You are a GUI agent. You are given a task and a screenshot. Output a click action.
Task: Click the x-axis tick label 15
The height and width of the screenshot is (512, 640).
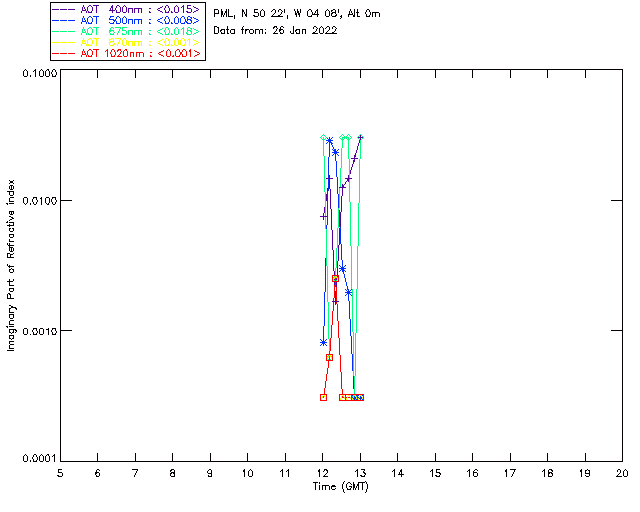coord(436,473)
